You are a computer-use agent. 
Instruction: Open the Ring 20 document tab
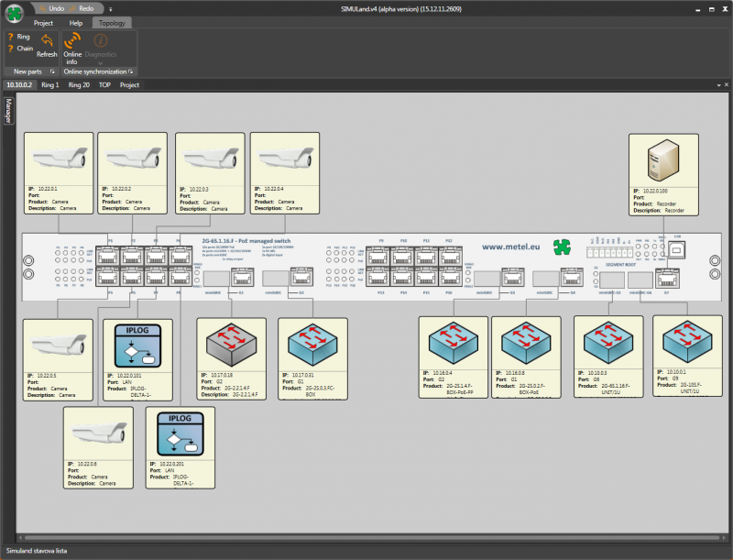click(79, 84)
